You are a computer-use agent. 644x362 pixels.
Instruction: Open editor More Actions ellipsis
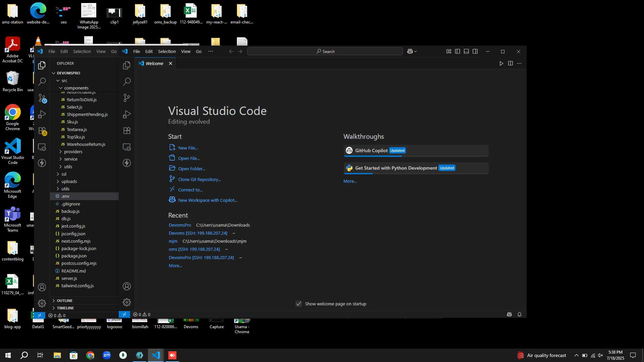pyautogui.click(x=519, y=63)
